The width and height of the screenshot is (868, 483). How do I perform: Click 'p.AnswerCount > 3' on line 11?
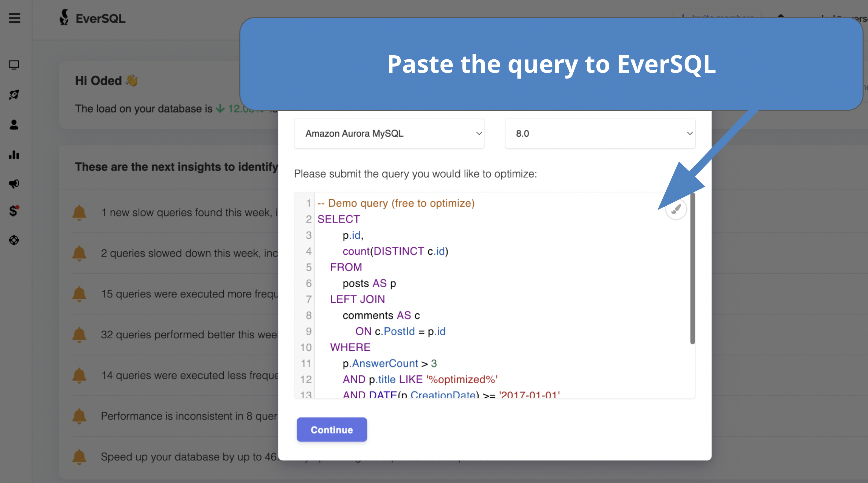(x=389, y=363)
